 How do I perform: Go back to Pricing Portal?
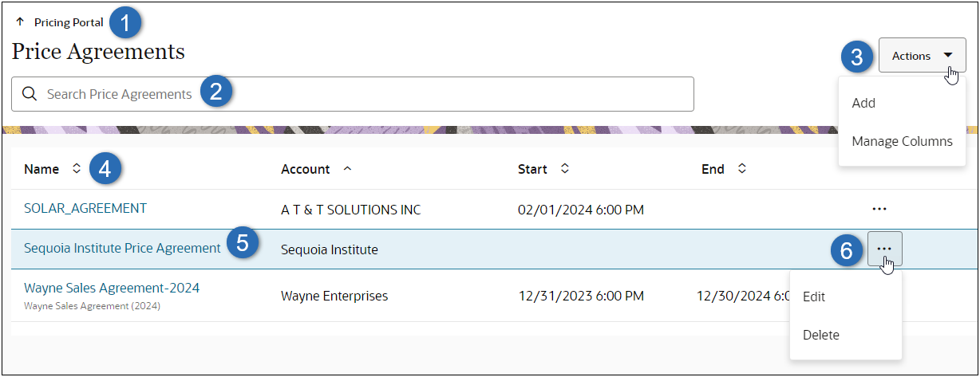pyautogui.click(x=69, y=22)
